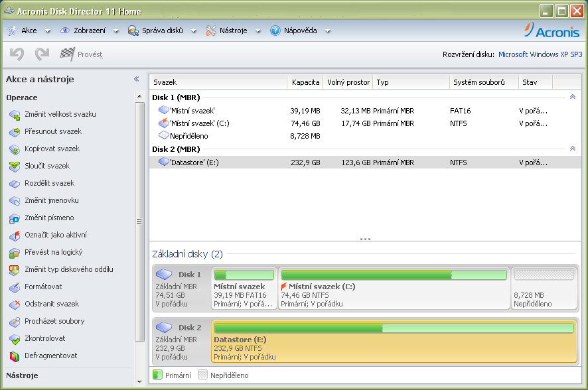This screenshot has width=588, height=390.
Task: Open the Nápověda menu
Action: click(300, 31)
